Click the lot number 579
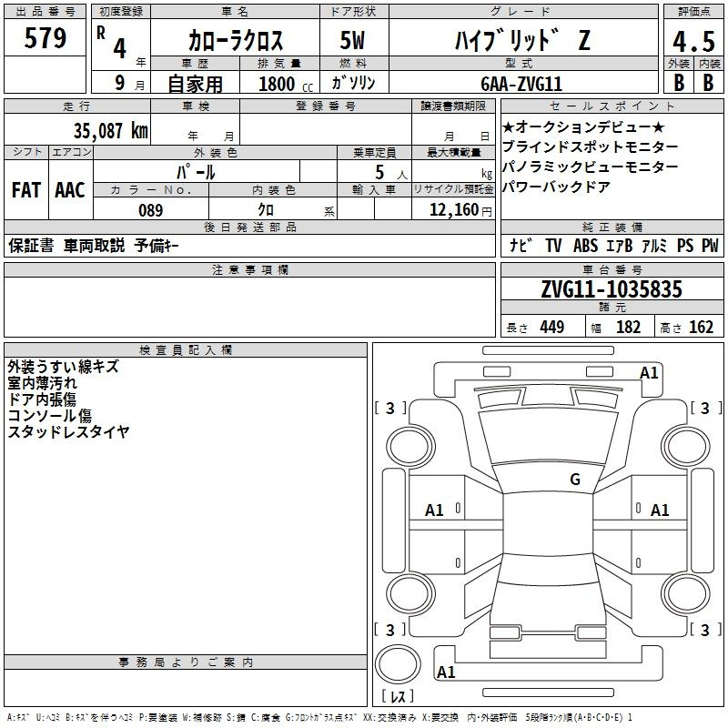728x728 pixels. coord(45,39)
